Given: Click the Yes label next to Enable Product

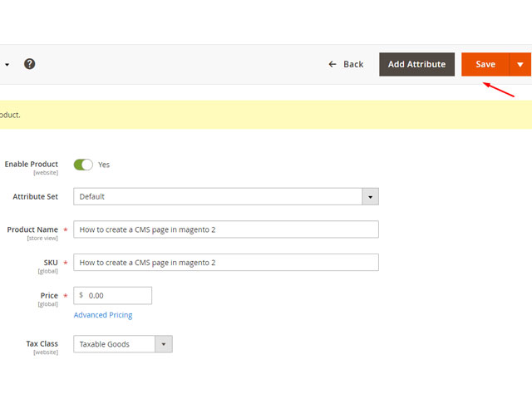Looking at the screenshot, I should [104, 165].
